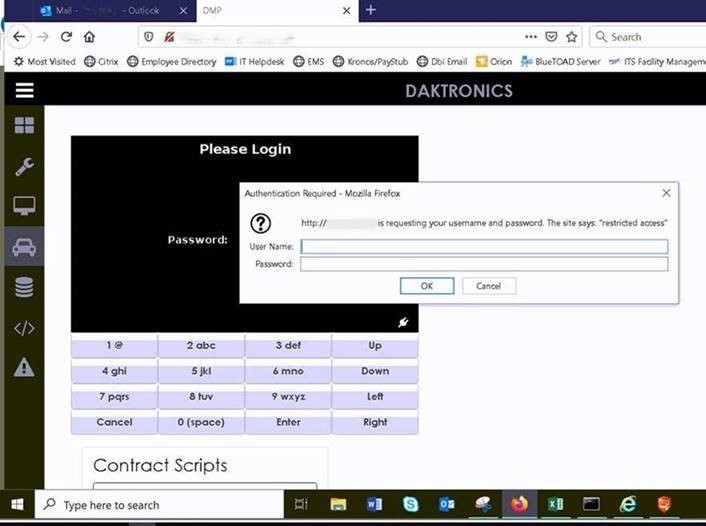
Task: Open Skype from the taskbar
Action: 411,504
